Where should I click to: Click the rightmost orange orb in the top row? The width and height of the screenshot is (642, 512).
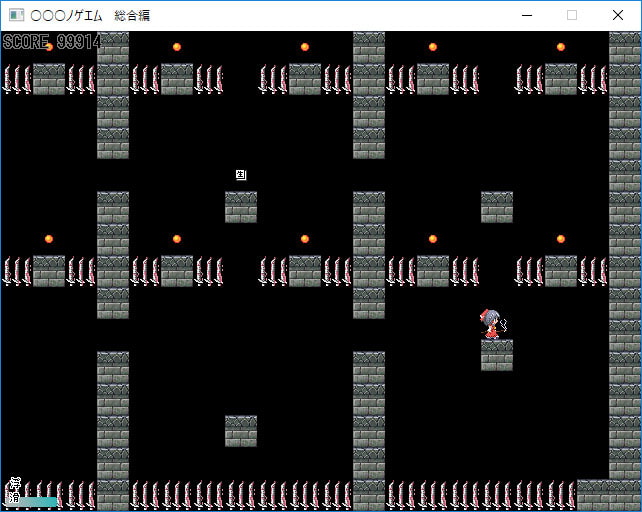point(561,47)
